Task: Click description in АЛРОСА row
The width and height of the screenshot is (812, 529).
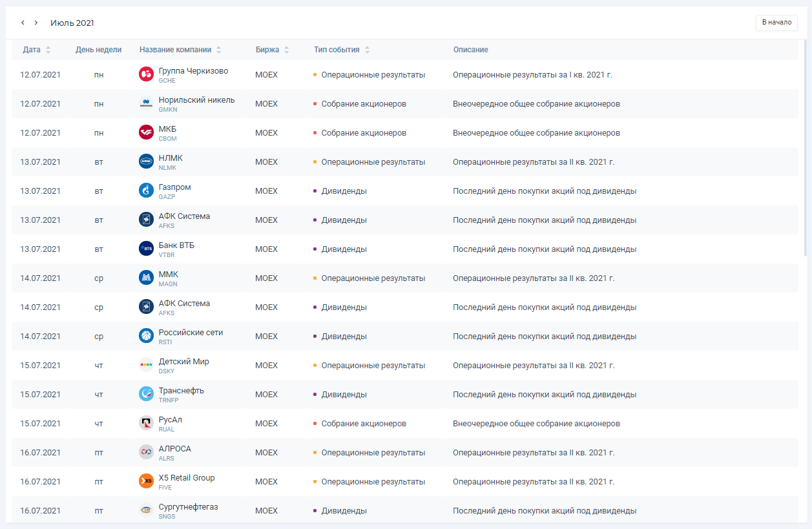Action: (534, 452)
